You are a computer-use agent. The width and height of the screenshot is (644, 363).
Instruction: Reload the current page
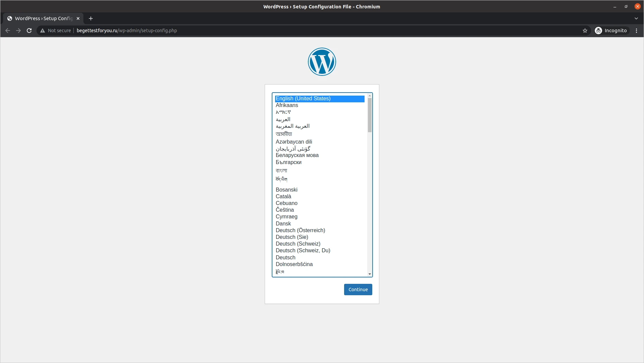coord(29,30)
